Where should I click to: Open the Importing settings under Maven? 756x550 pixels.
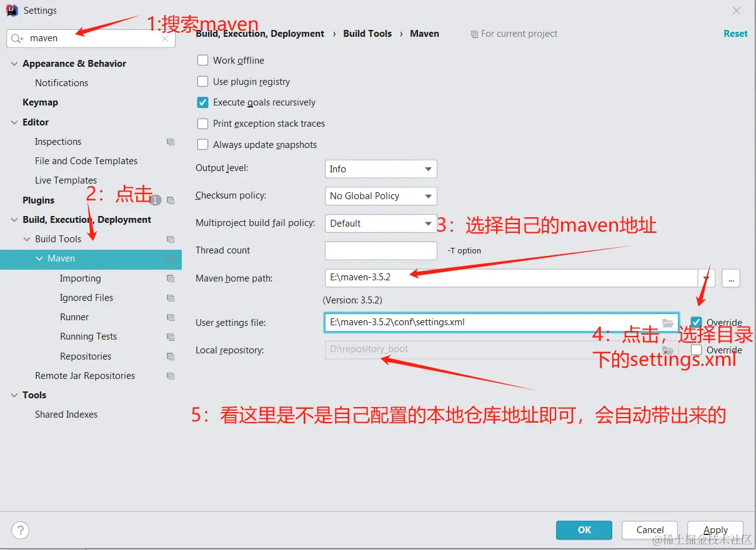80,278
